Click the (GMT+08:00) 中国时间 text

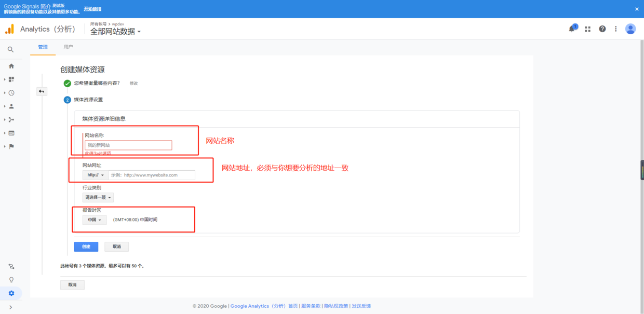[135, 220]
